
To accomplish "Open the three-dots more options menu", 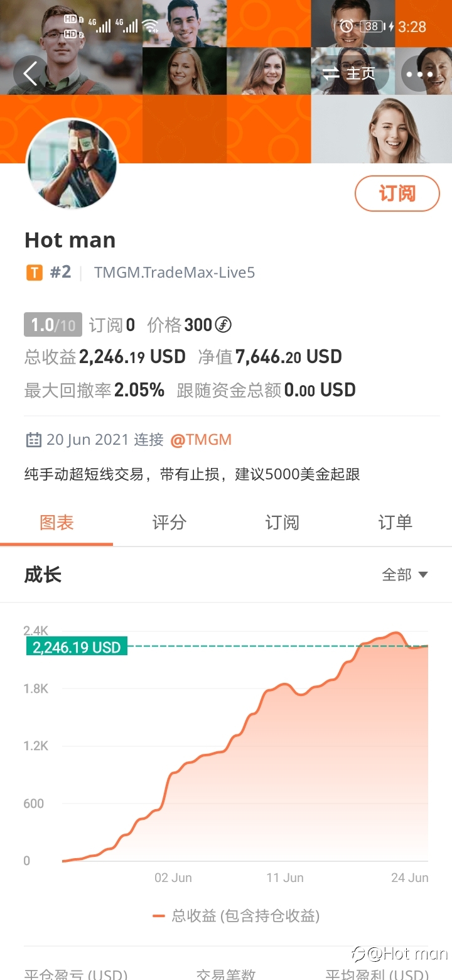I will [x=420, y=74].
